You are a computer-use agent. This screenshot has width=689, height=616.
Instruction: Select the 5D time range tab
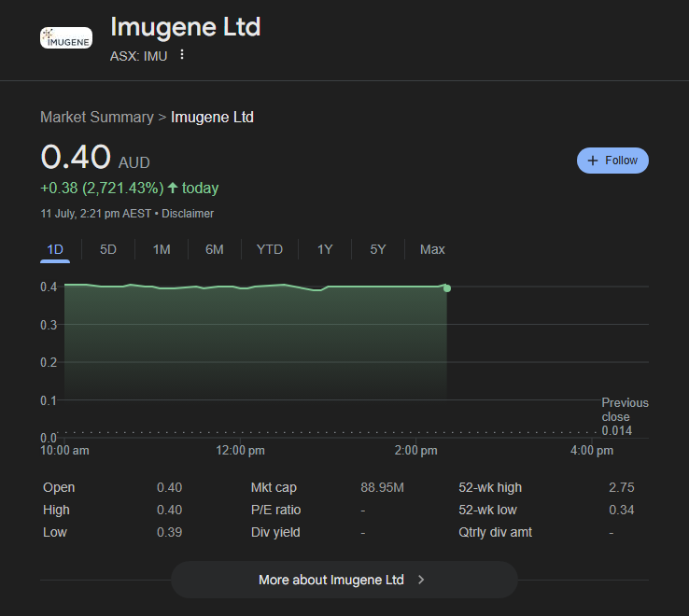click(x=108, y=249)
